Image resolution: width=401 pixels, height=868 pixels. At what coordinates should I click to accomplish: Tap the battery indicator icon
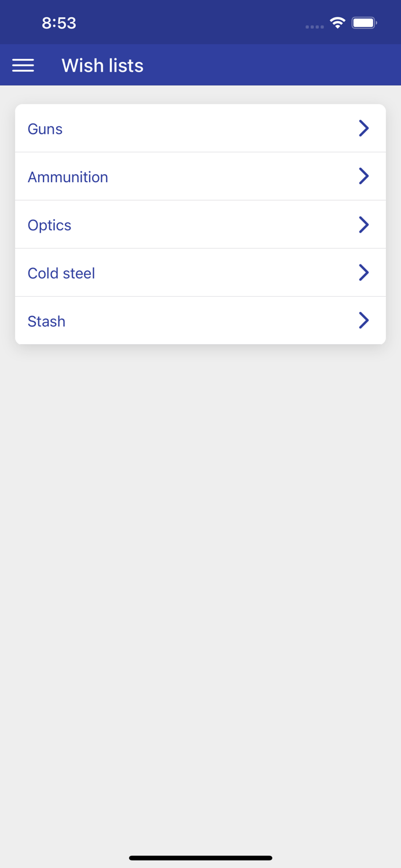coord(364,23)
